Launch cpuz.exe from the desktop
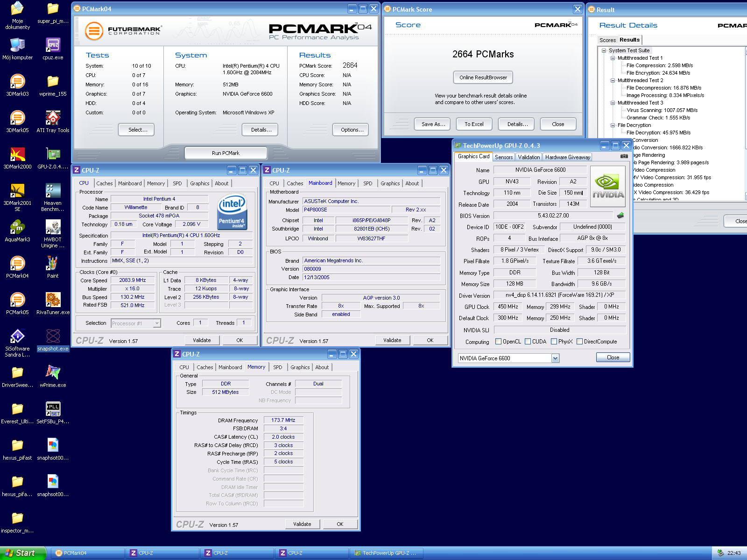Image resolution: width=747 pixels, height=560 pixels. (x=53, y=49)
